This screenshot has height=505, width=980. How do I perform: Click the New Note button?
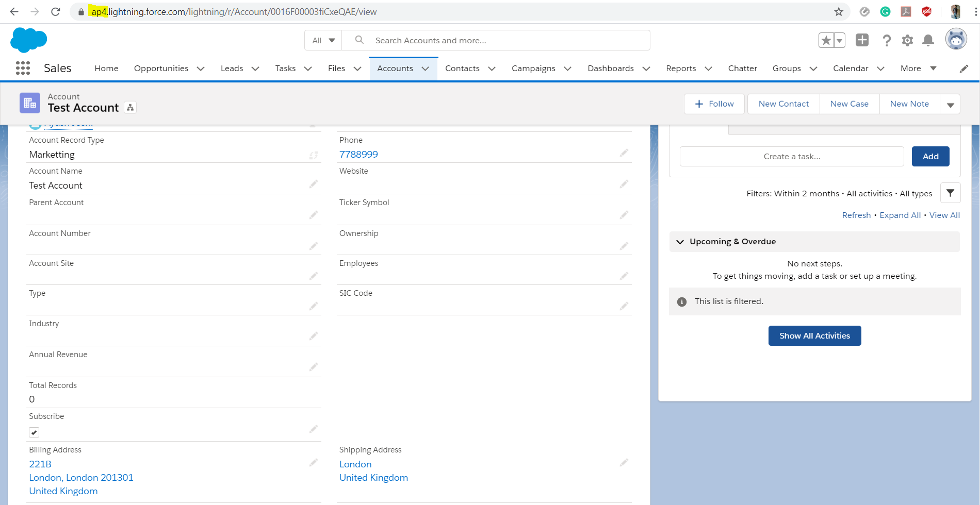point(909,104)
